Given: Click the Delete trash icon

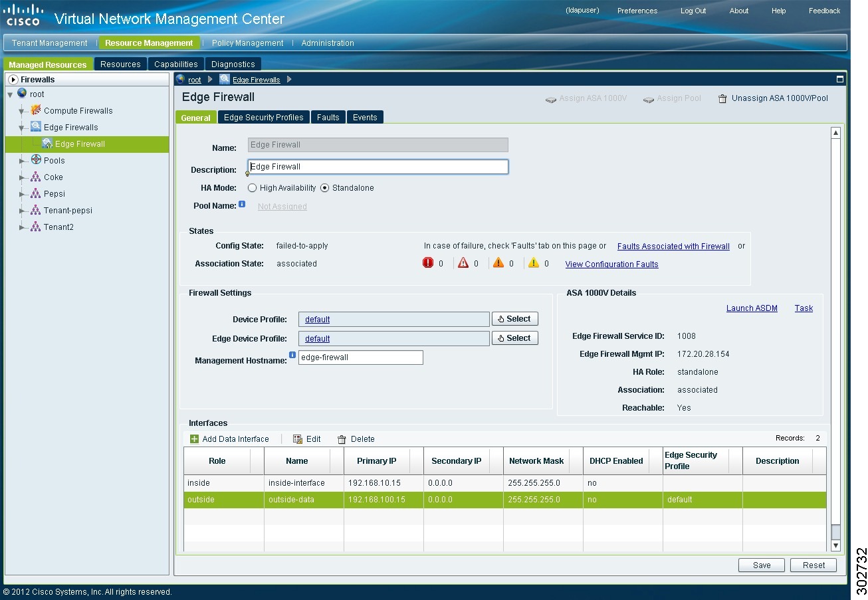Looking at the screenshot, I should click(342, 439).
